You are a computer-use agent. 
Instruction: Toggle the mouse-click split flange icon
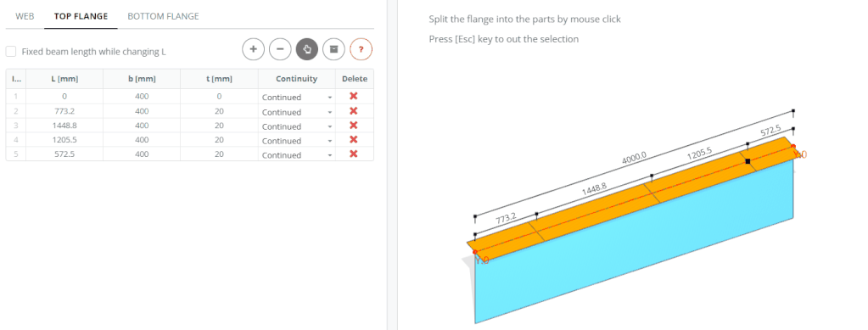[307, 49]
